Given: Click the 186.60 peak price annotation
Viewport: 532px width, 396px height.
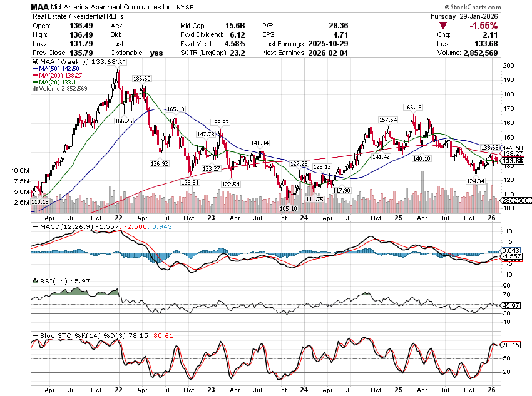Looking at the screenshot, I should (142, 78).
